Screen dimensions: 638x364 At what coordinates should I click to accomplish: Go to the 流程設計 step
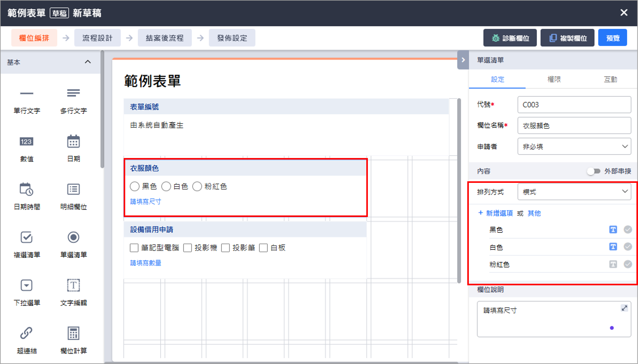97,38
